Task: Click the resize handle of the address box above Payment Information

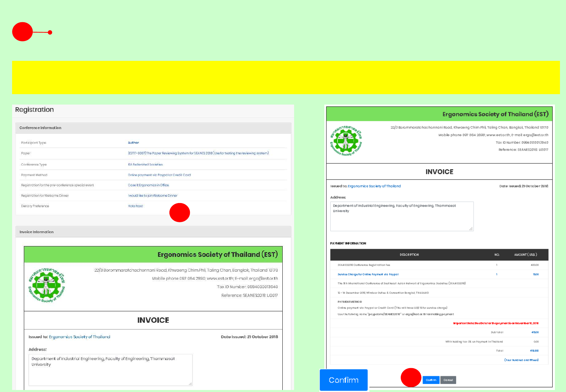Action: 471,229
